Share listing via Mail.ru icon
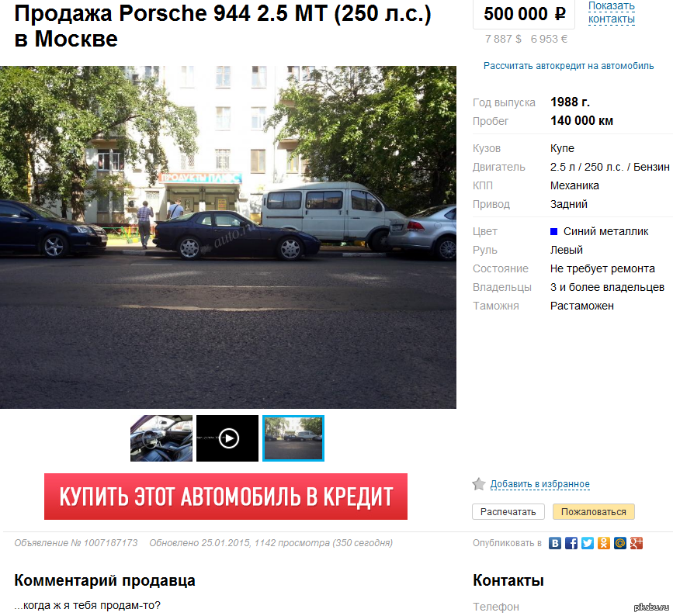 [619, 543]
